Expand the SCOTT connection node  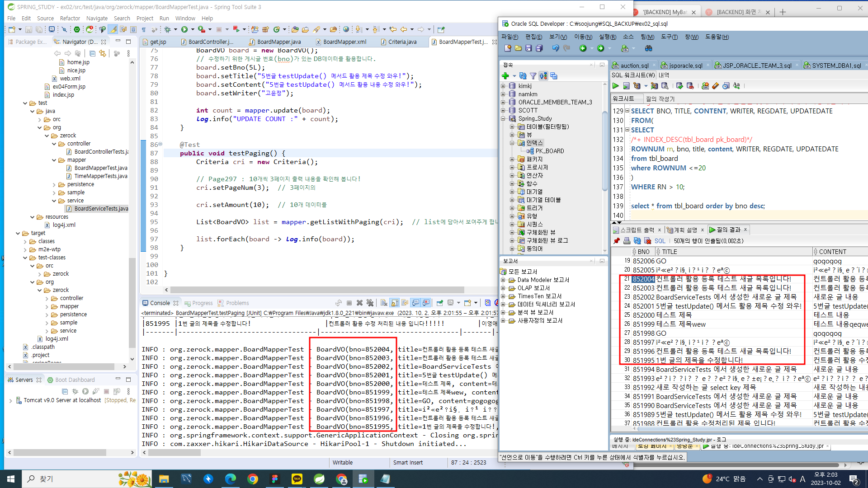503,110
